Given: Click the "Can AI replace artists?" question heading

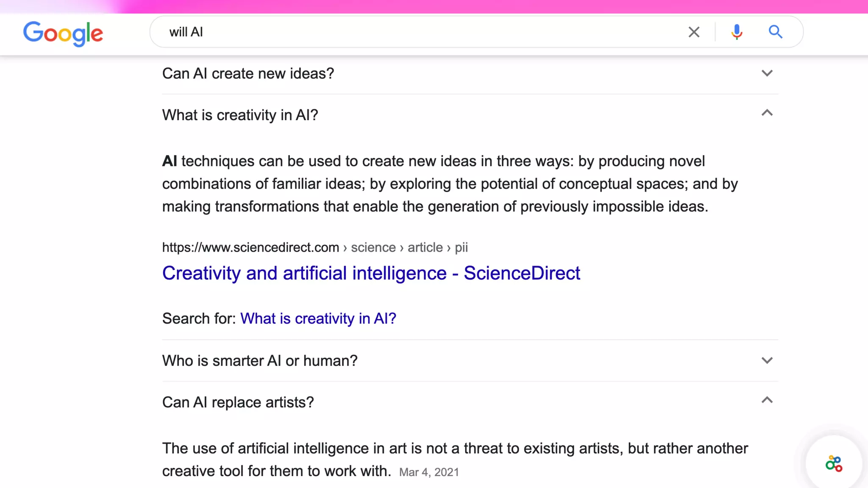Looking at the screenshot, I should tap(238, 402).
